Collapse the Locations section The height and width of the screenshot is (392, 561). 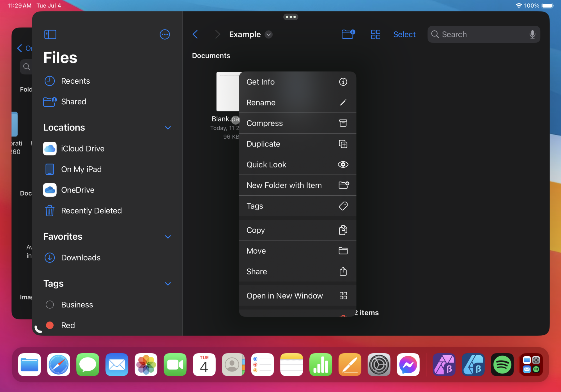click(x=168, y=128)
